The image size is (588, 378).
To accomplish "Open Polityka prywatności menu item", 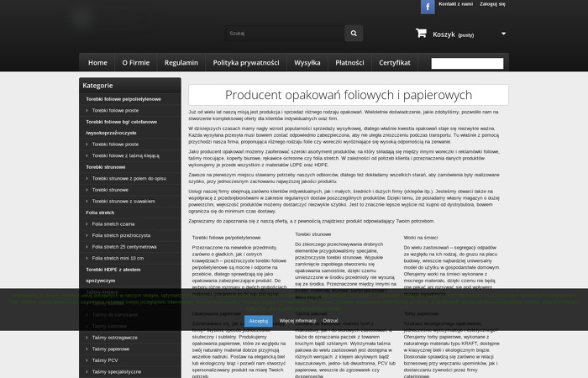I will (x=246, y=63).
